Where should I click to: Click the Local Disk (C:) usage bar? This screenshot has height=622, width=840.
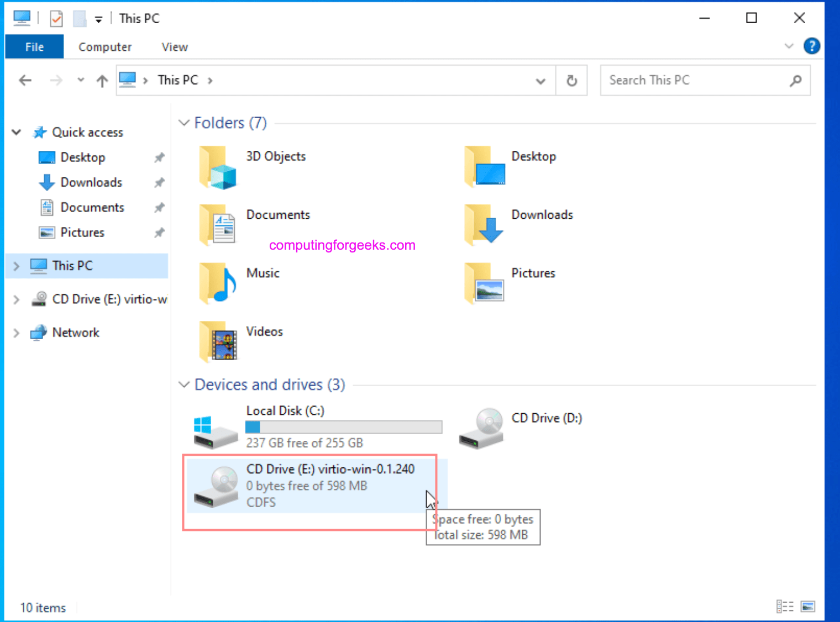(343, 427)
